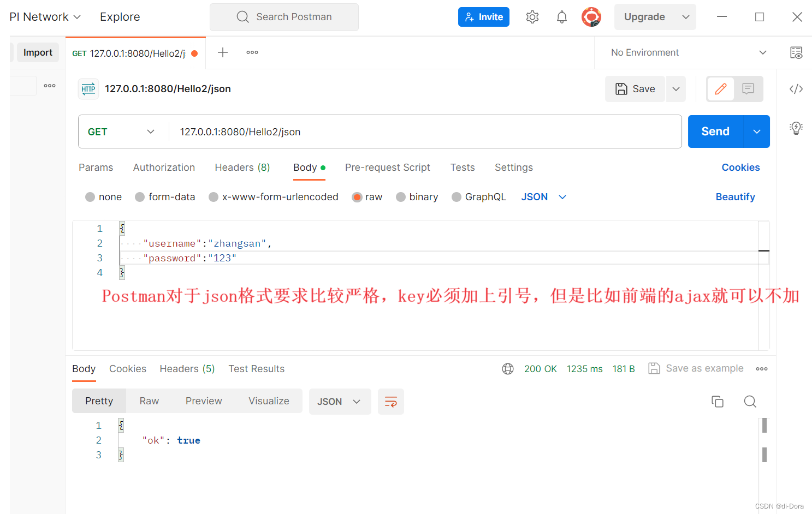The height and width of the screenshot is (514, 812).
Task: Collapse the JSON body at line 1 brace
Action: pos(122,229)
